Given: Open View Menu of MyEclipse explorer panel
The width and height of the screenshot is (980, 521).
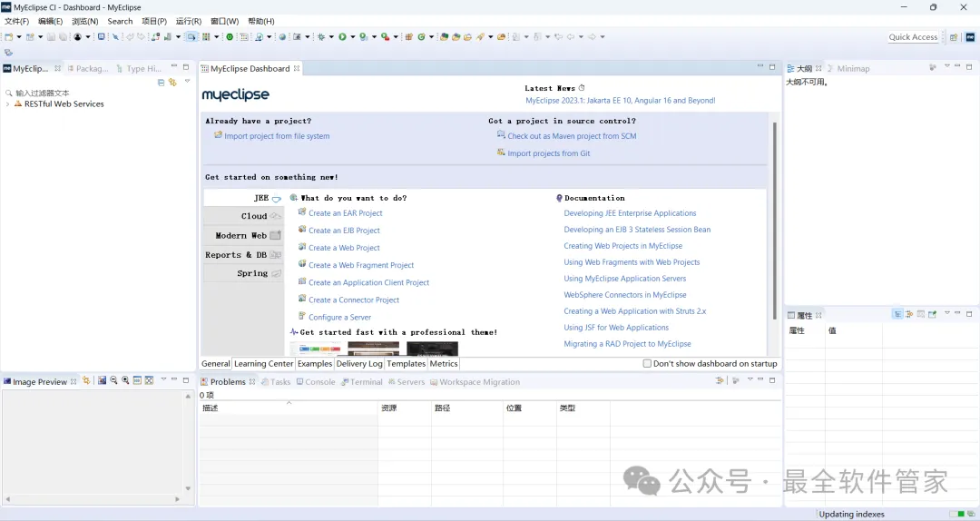Looking at the screenshot, I should point(187,82).
